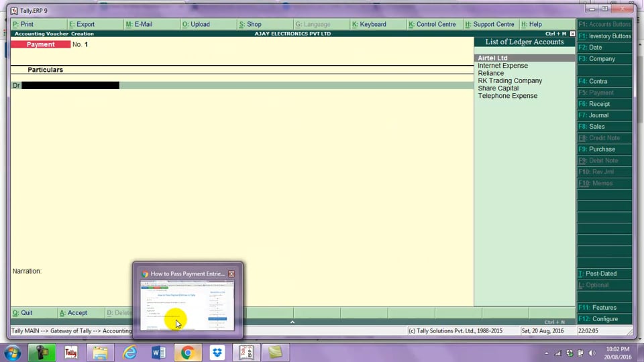The image size is (644, 362).
Task: Open the Export menu
Action: click(96, 24)
